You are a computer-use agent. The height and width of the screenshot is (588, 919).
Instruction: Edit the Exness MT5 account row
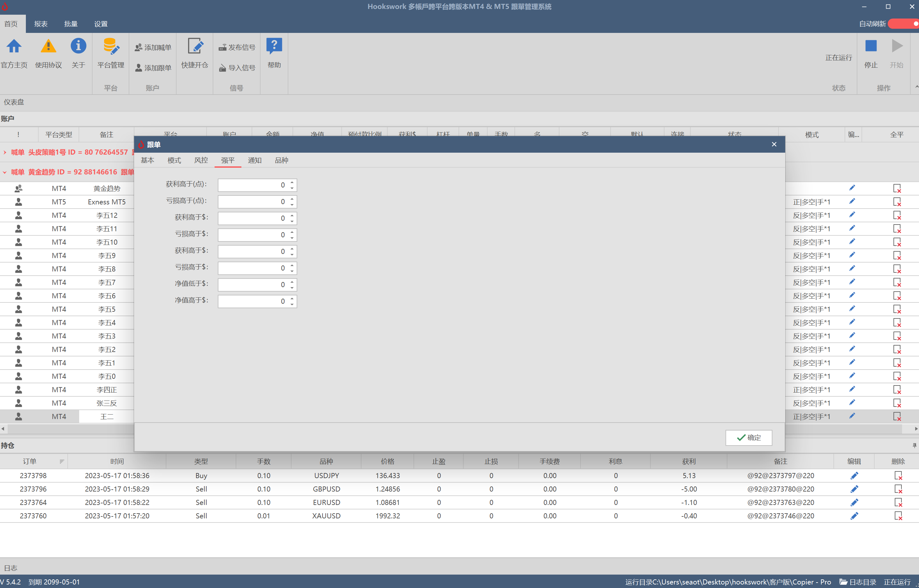(852, 201)
